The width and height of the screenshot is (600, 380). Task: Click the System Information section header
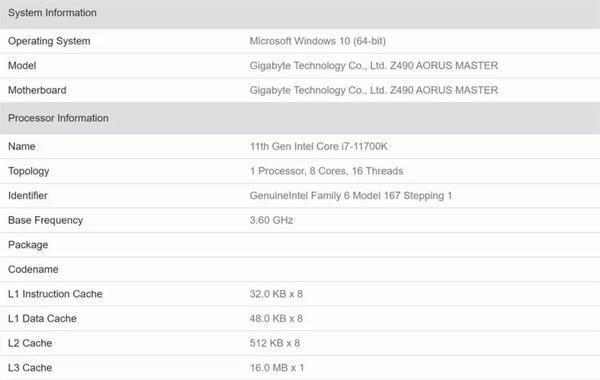pos(300,14)
